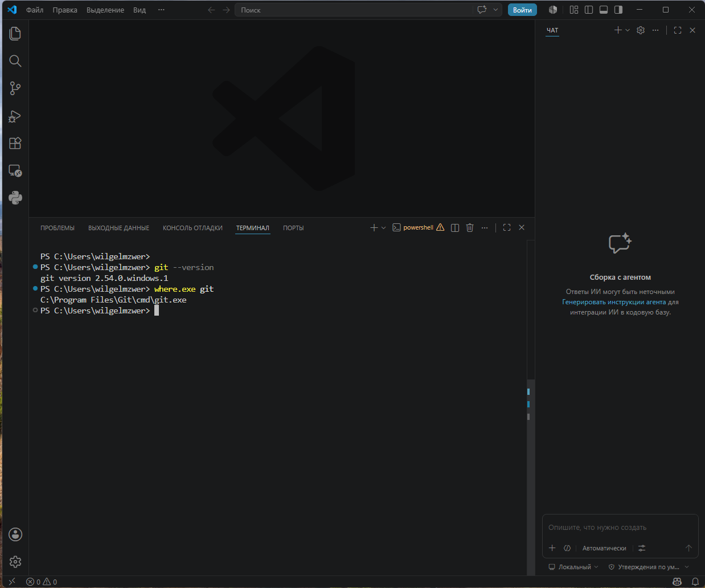Viewport: 705px width, 588px height.
Task: Open notifications bell in status bar
Action: coord(695,582)
